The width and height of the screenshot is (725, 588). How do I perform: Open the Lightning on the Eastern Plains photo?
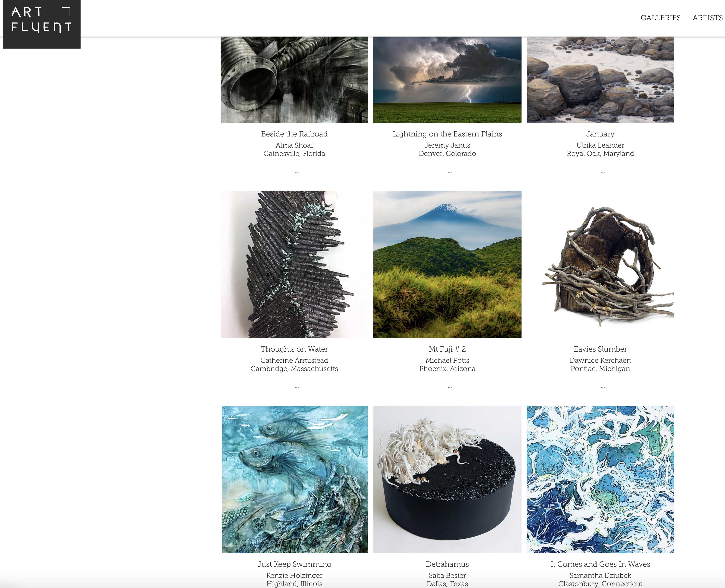(x=447, y=80)
